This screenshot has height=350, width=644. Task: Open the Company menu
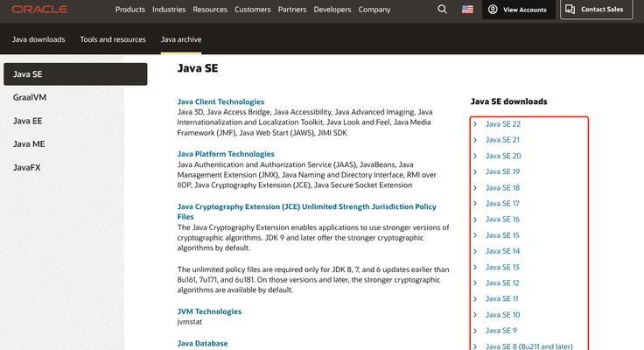374,10
